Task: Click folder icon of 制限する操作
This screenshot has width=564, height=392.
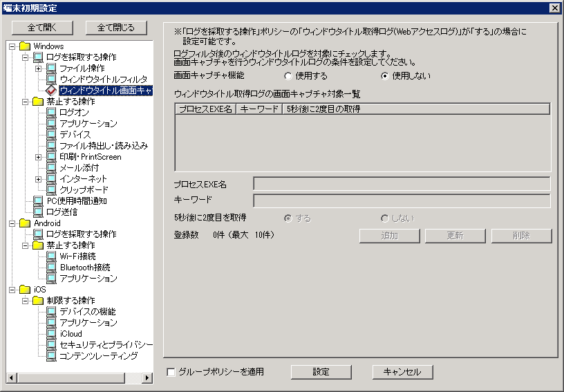Action: (x=38, y=300)
